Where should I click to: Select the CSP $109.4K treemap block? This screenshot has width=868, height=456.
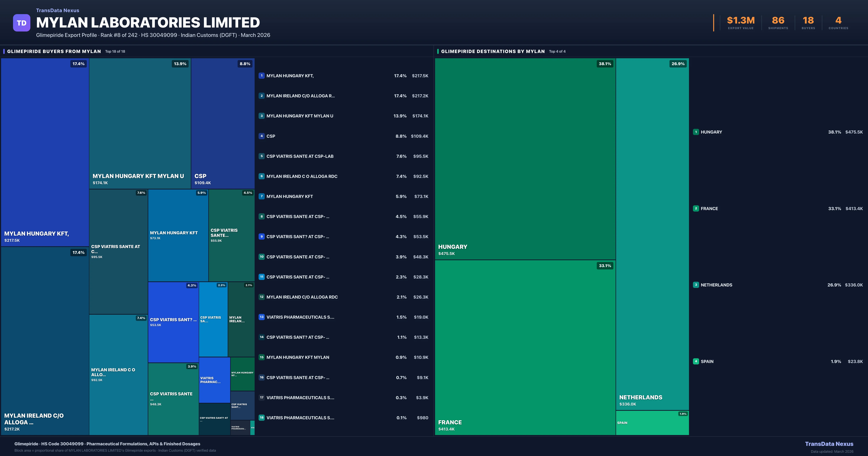point(223,123)
